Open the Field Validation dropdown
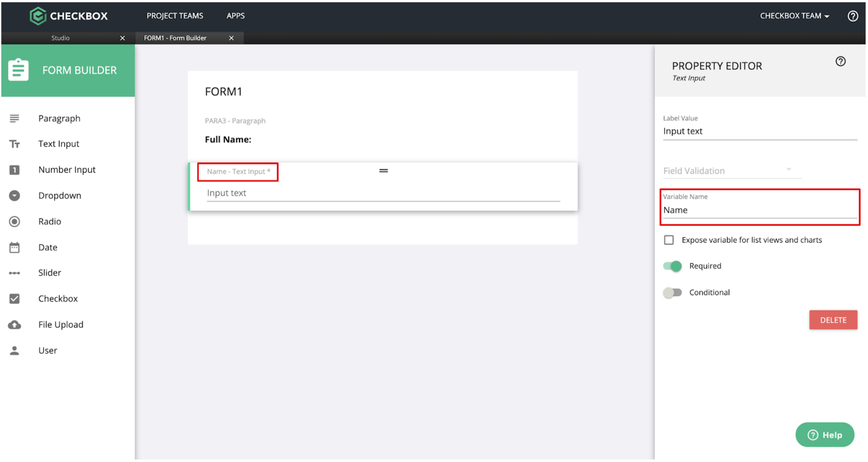The height and width of the screenshot is (462, 868). pos(732,171)
